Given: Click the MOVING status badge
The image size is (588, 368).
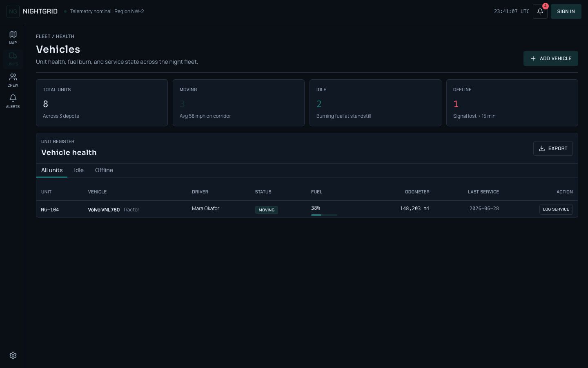Looking at the screenshot, I should click(x=267, y=210).
